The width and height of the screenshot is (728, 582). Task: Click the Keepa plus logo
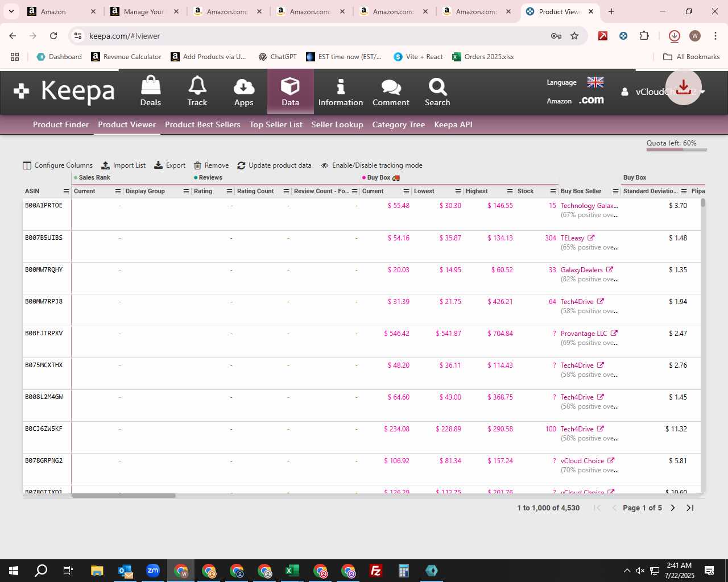tap(21, 91)
